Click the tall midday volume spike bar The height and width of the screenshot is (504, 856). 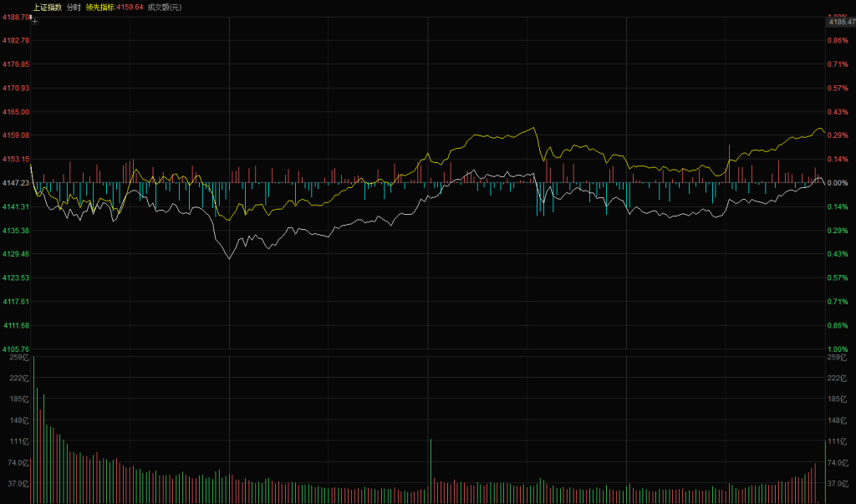pyautogui.click(x=431, y=468)
